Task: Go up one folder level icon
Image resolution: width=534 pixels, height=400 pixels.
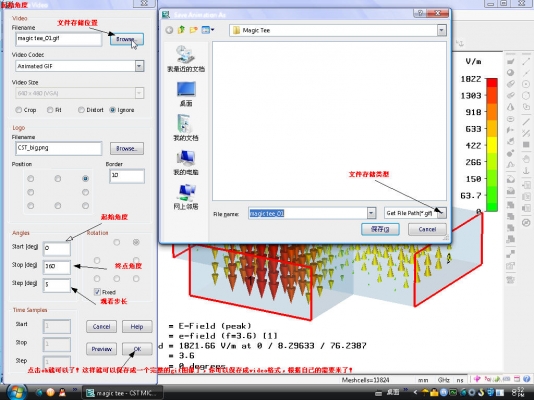Action: pyautogui.click(x=181, y=30)
